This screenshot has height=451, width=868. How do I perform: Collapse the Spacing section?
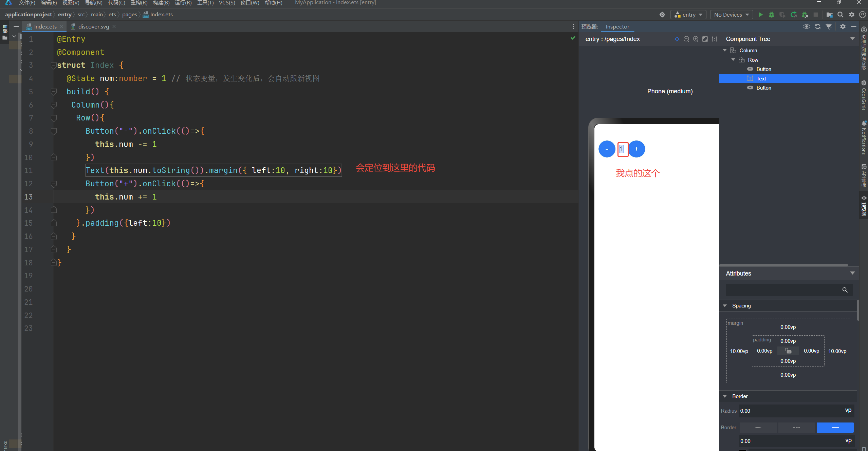coord(725,306)
